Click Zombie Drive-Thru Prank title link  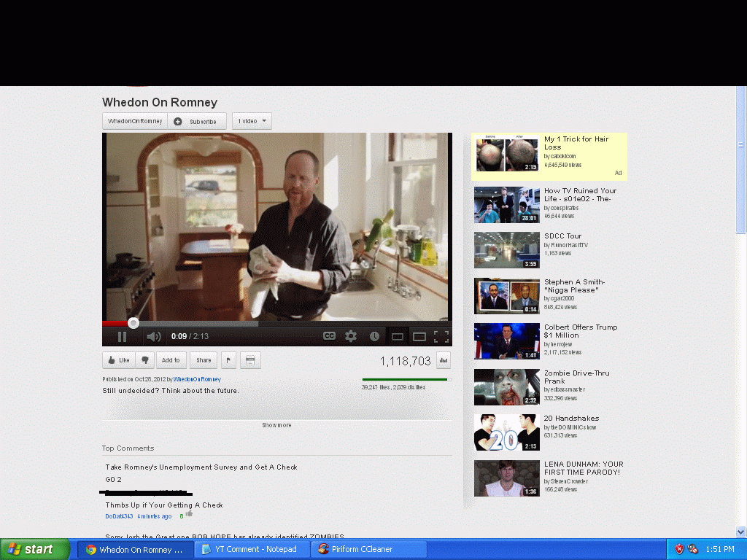tap(576, 377)
